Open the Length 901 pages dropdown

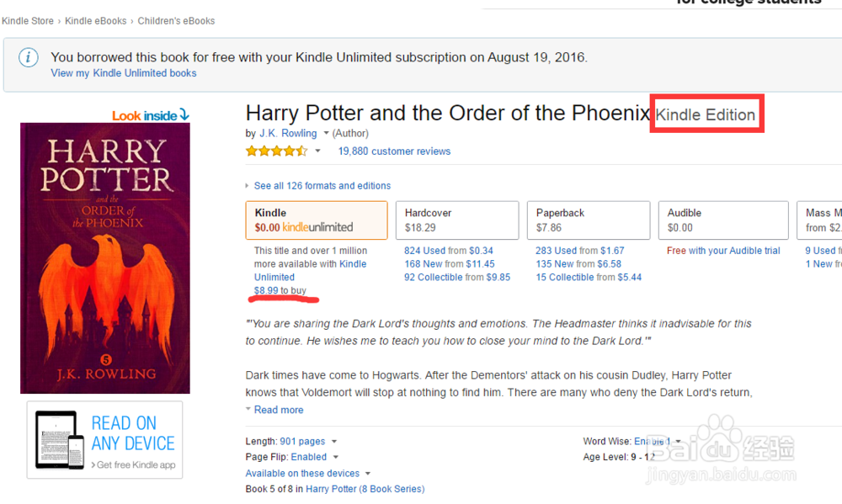click(334, 442)
